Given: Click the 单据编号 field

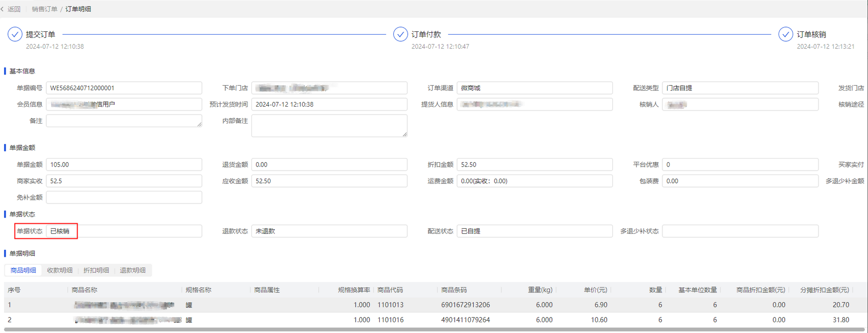Looking at the screenshot, I should click(124, 88).
